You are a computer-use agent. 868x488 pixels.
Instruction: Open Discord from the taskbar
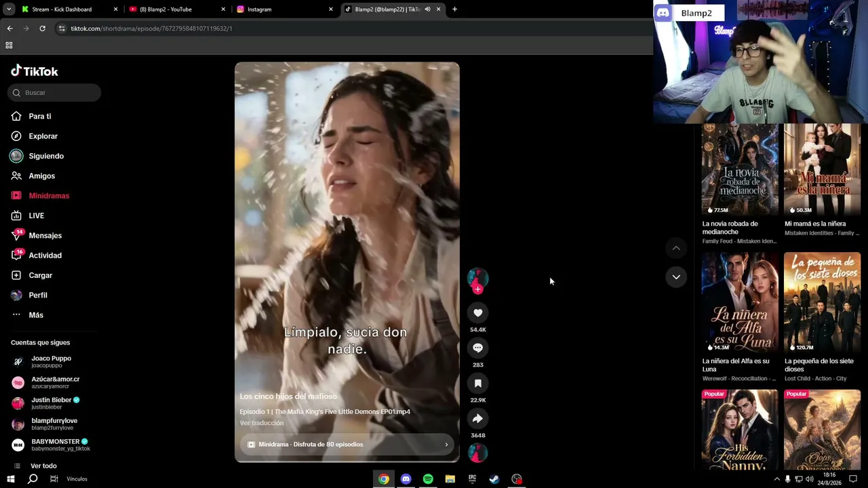pyautogui.click(x=406, y=479)
